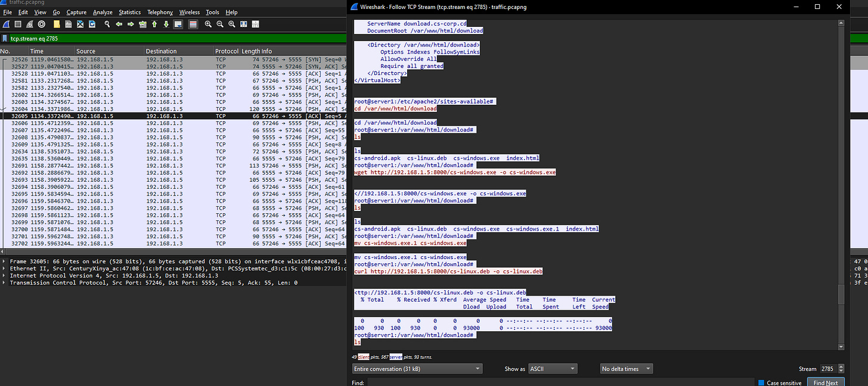This screenshot has height=386, width=868.
Task: Open the Capture menu
Action: click(76, 12)
